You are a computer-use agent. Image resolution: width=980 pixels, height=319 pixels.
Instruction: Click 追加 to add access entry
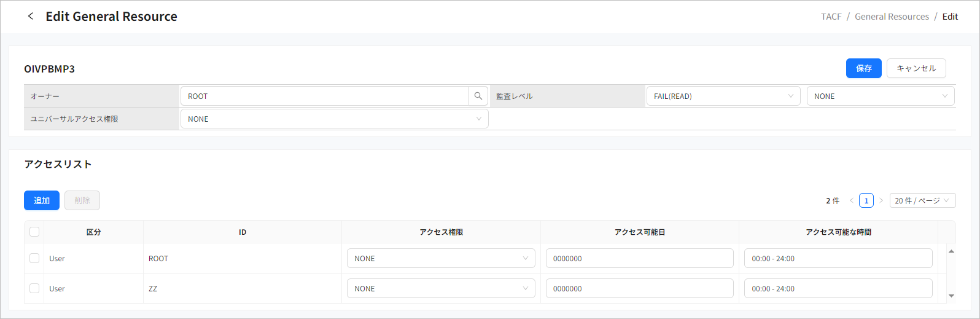pos(42,201)
